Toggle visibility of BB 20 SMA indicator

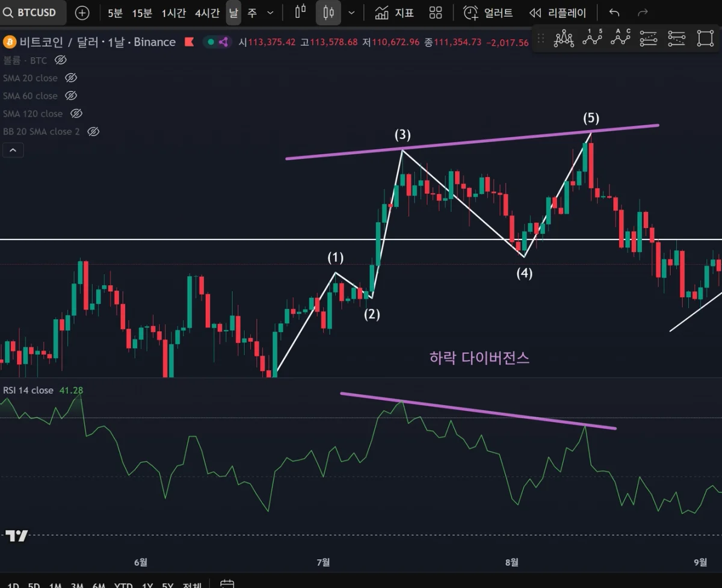93,131
